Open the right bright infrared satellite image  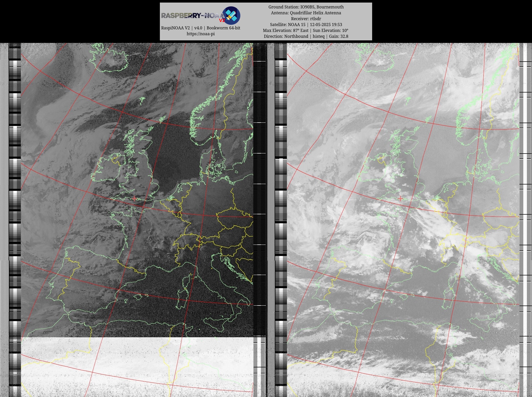pos(403,220)
